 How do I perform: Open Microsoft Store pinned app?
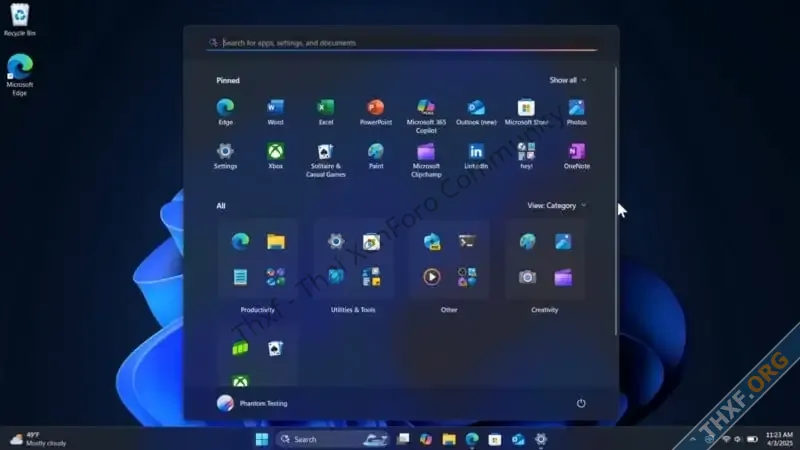[x=526, y=112]
